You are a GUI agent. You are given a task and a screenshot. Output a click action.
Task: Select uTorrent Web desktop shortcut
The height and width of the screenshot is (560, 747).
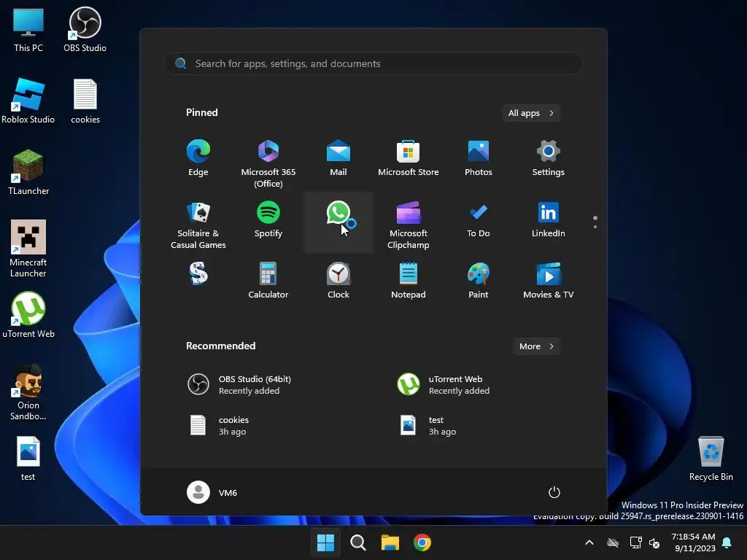28,315
